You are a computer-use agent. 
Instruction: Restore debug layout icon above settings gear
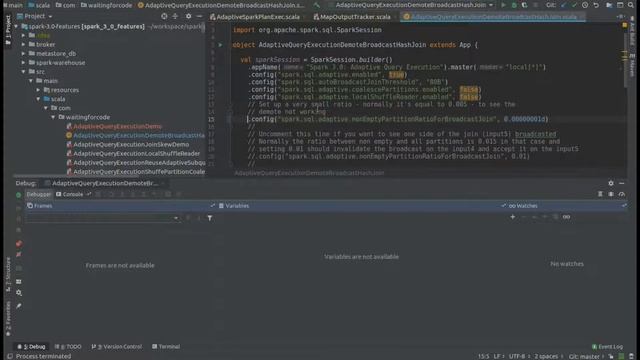click(19, 282)
